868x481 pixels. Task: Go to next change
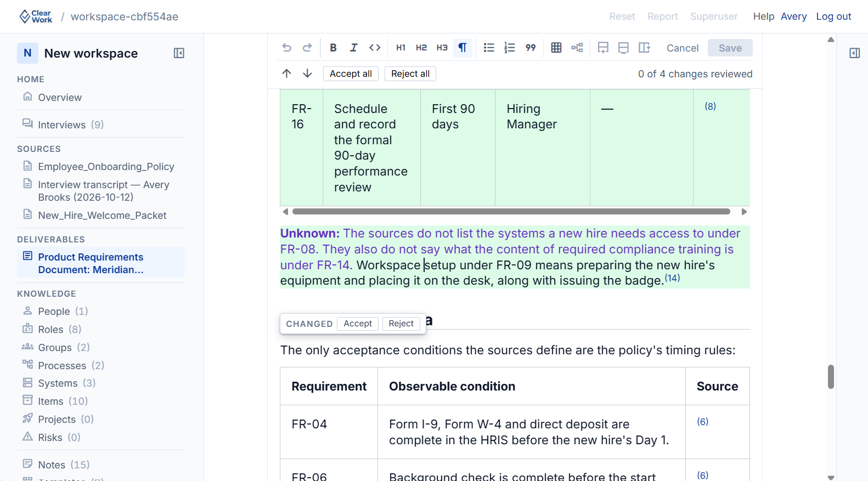[307, 73]
